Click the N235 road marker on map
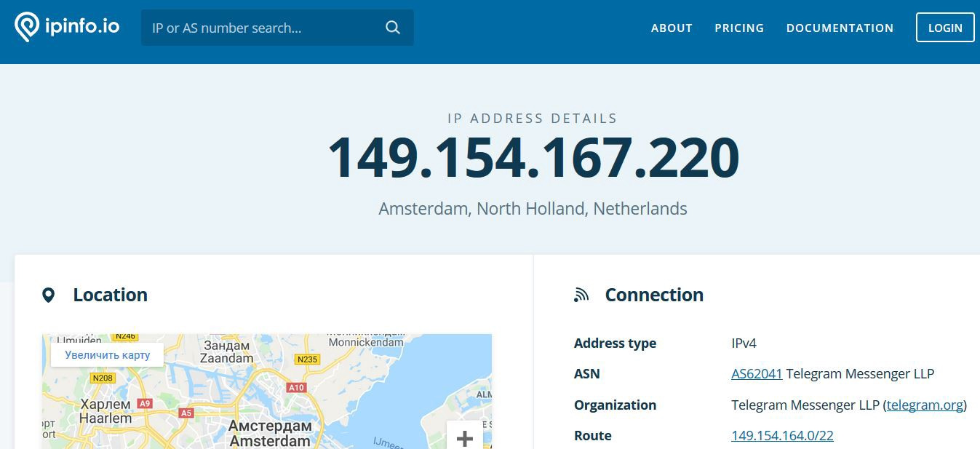Image resolution: width=980 pixels, height=449 pixels. click(x=308, y=359)
